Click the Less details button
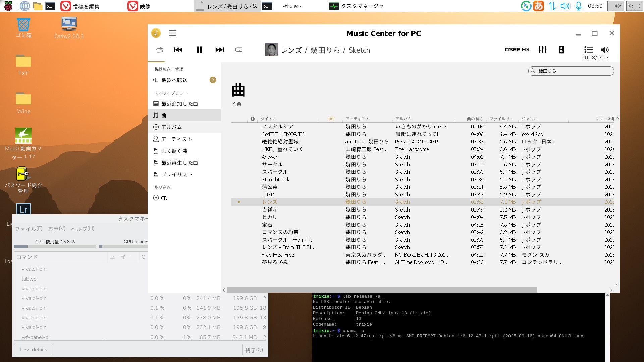Screen dimensions: 644x362 click(x=33, y=349)
